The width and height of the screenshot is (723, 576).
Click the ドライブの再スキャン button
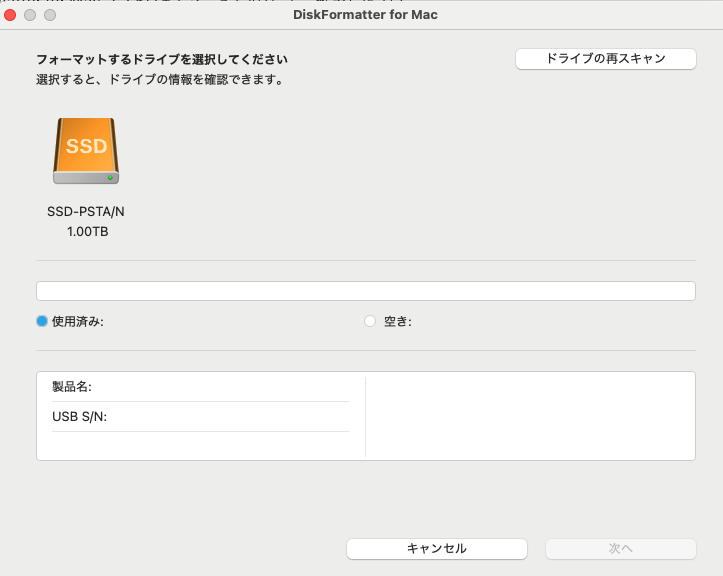tap(605, 59)
